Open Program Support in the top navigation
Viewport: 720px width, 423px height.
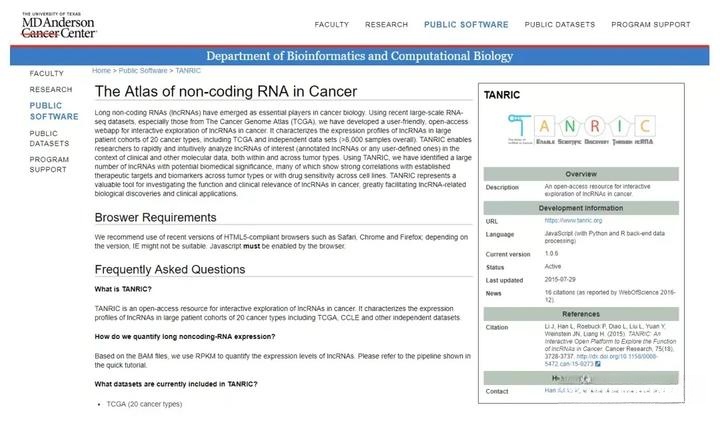[x=651, y=24]
